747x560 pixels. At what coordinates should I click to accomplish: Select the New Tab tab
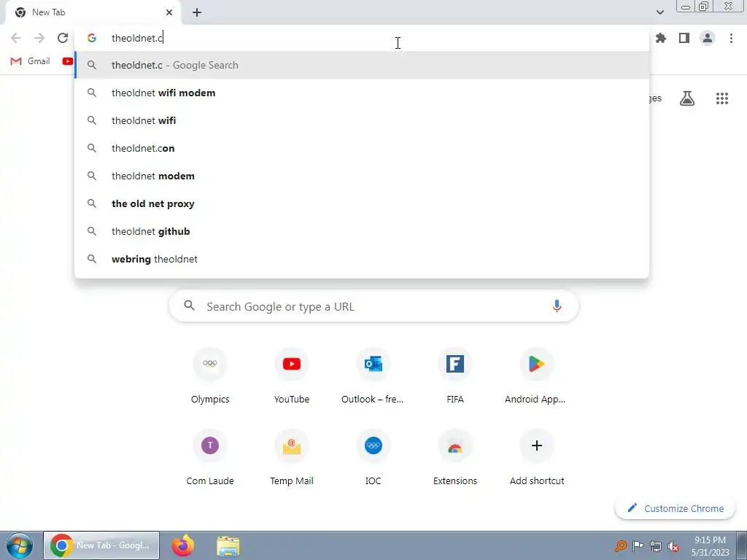coord(94,12)
